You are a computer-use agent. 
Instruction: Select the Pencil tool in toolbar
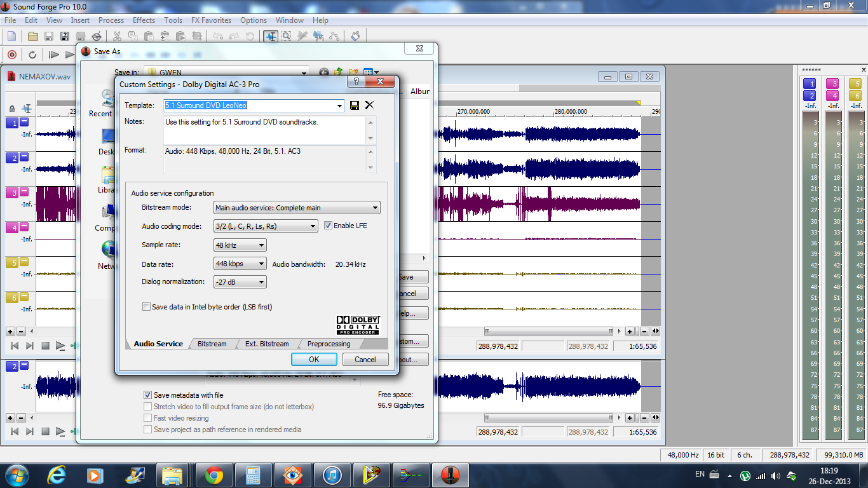click(x=302, y=36)
